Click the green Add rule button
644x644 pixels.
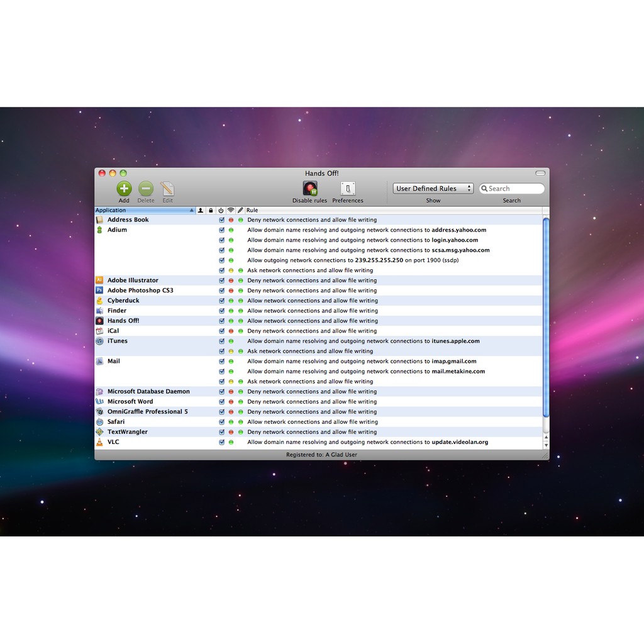click(x=124, y=189)
